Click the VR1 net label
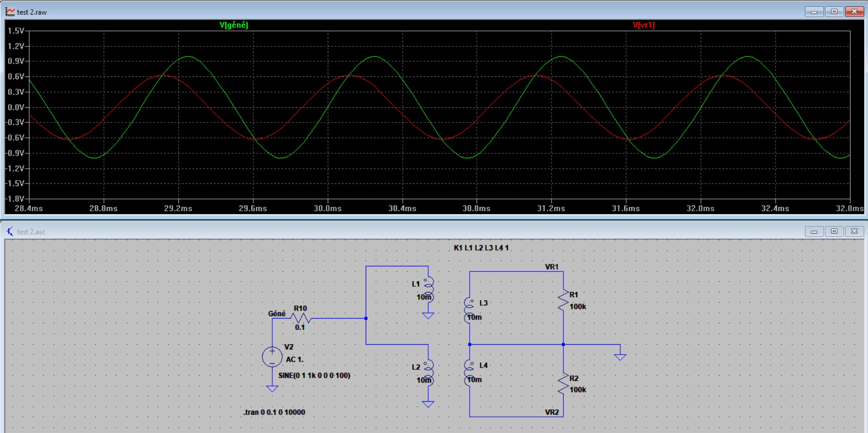Image resolution: width=868 pixels, height=433 pixels. coord(552,267)
